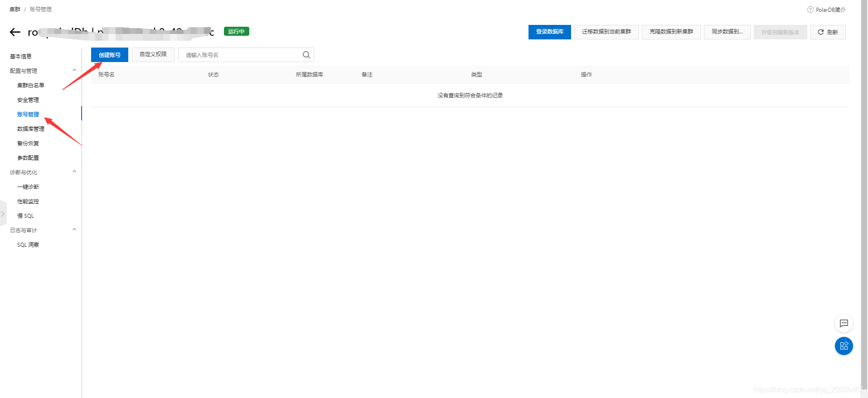Open 参数配置 in the sidebar

tap(28, 158)
